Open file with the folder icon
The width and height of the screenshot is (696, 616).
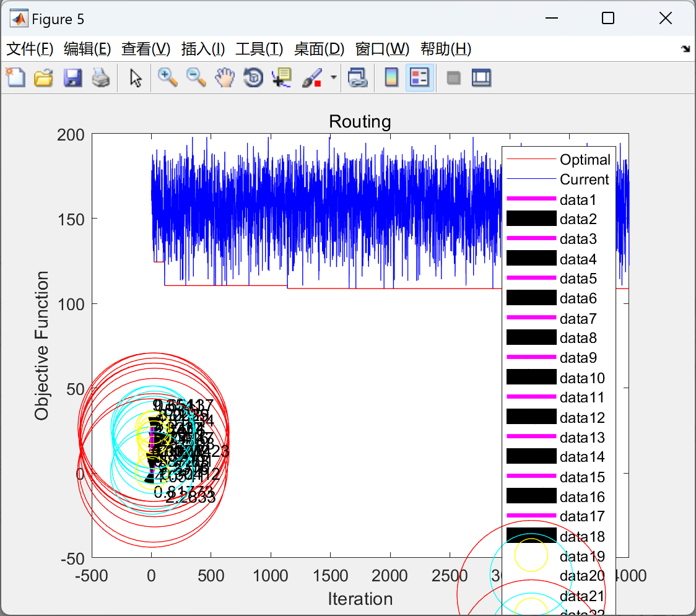(x=43, y=77)
